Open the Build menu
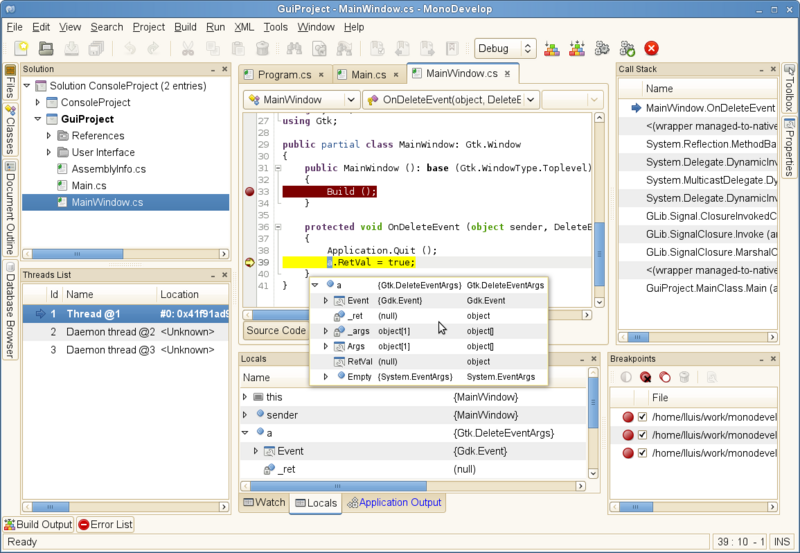Viewport: 800px width, 553px height. point(185,27)
